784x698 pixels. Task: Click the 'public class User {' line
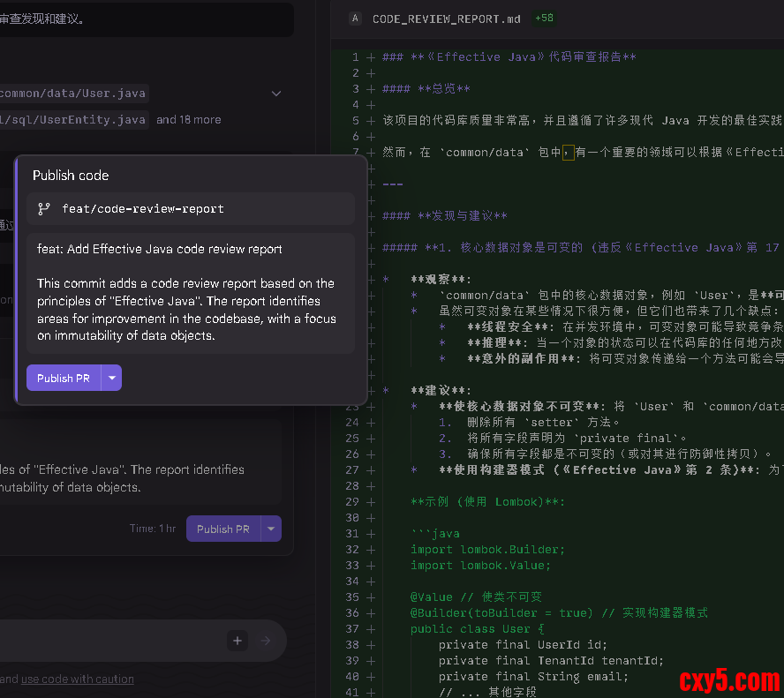pyautogui.click(x=478, y=629)
